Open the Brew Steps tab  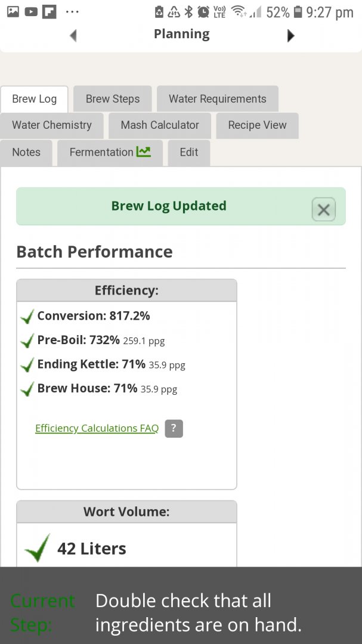click(x=112, y=99)
